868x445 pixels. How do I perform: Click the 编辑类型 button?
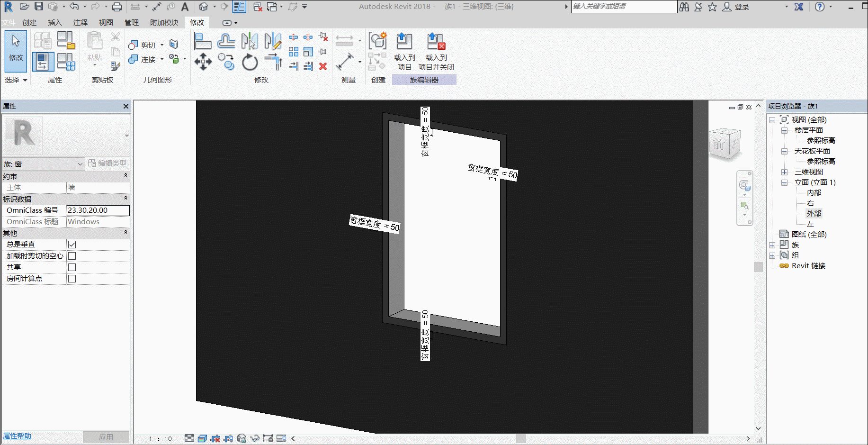coord(107,163)
